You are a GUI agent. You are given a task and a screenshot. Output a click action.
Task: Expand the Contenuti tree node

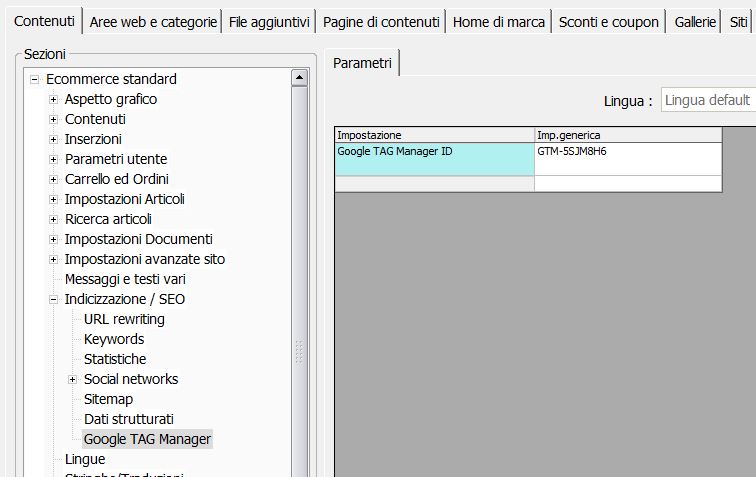(54, 120)
